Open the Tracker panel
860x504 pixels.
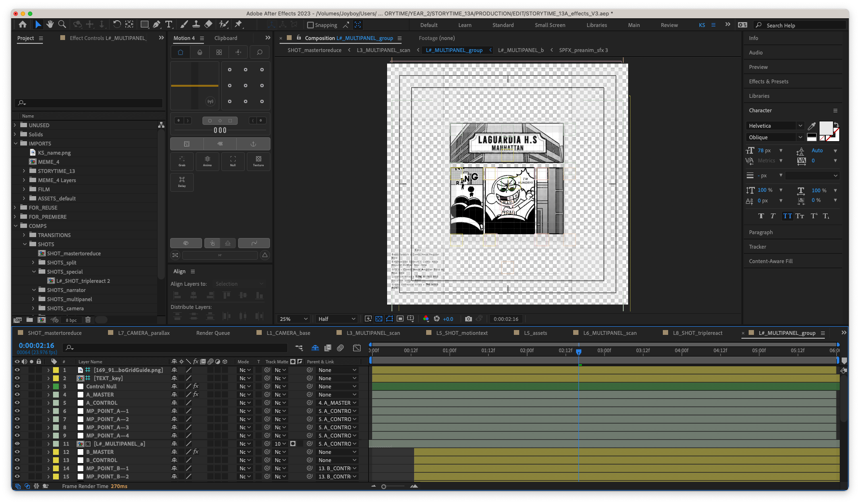[x=757, y=247]
